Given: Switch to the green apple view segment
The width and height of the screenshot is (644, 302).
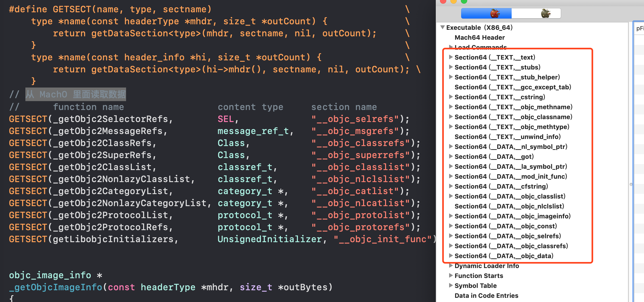Looking at the screenshot, I should point(536,13).
